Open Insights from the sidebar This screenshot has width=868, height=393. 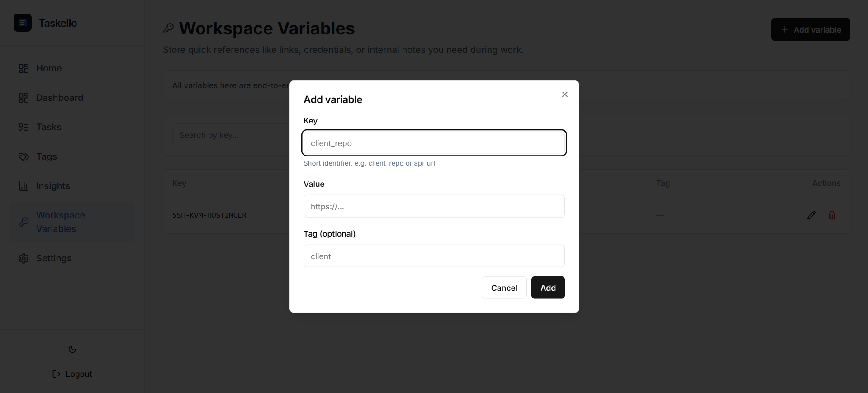53,186
